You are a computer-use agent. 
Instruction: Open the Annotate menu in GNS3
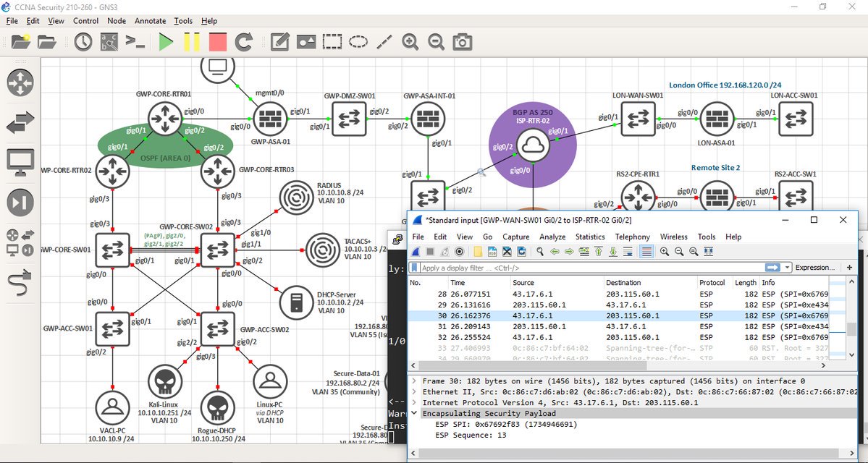[x=150, y=20]
